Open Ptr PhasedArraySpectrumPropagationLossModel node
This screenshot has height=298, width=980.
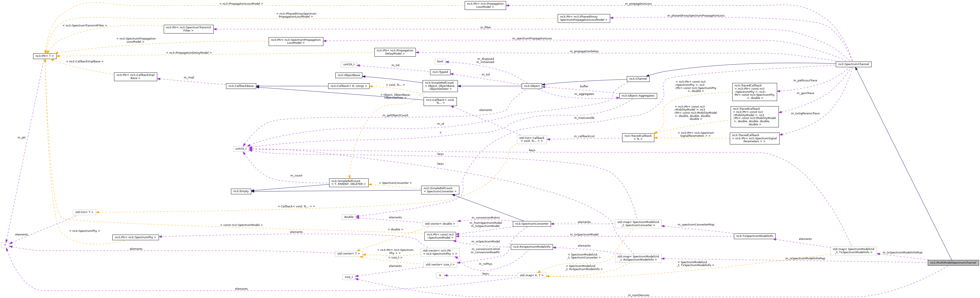click(584, 18)
